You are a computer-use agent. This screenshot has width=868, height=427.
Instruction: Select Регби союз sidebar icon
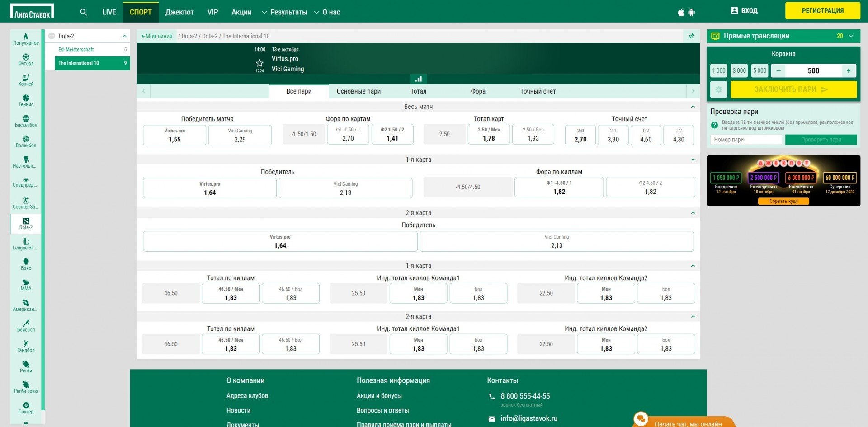click(26, 387)
